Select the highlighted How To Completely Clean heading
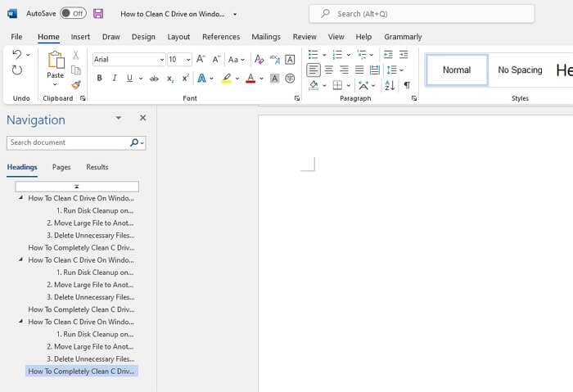The width and height of the screenshot is (573, 392). 80,371
